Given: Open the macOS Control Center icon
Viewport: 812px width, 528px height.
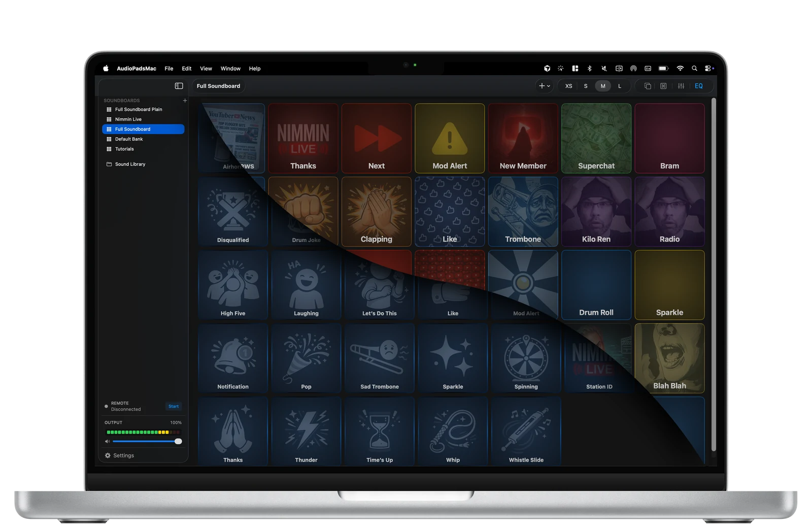Looking at the screenshot, I should click(709, 68).
